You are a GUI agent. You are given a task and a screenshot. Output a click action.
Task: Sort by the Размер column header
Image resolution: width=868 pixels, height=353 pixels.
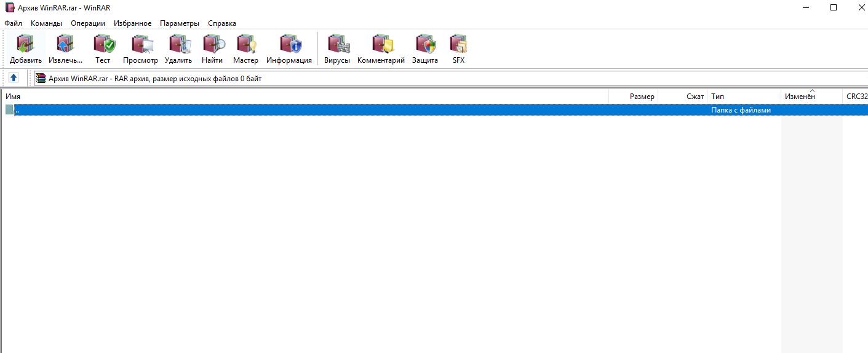coord(633,97)
